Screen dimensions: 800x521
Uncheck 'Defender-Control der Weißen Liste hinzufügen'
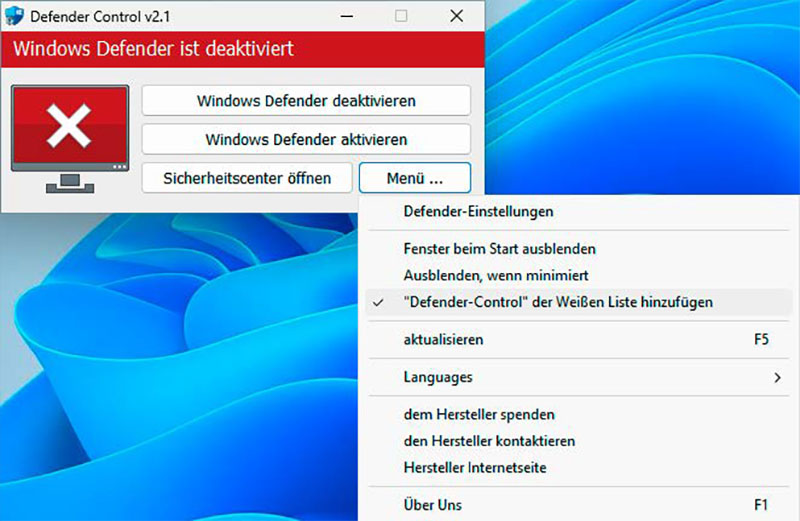(579, 302)
